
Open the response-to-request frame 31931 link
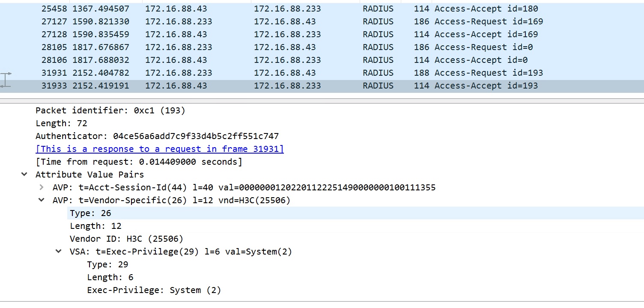click(x=160, y=149)
